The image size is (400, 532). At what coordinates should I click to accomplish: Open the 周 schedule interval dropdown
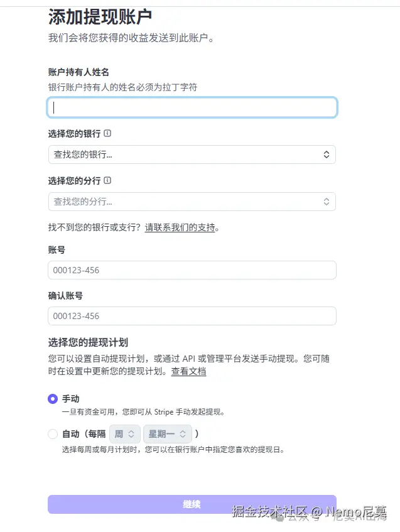click(123, 433)
